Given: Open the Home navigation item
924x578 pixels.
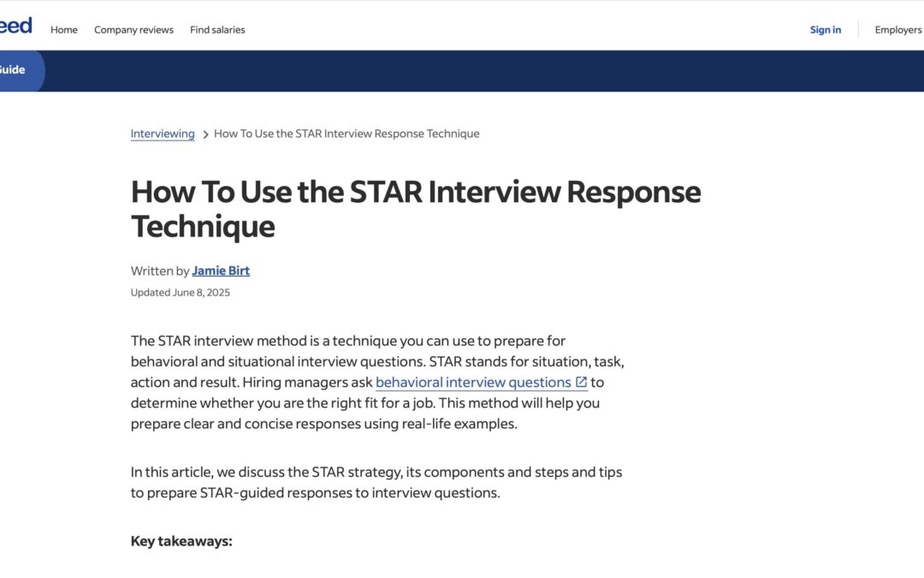Looking at the screenshot, I should pos(63,29).
